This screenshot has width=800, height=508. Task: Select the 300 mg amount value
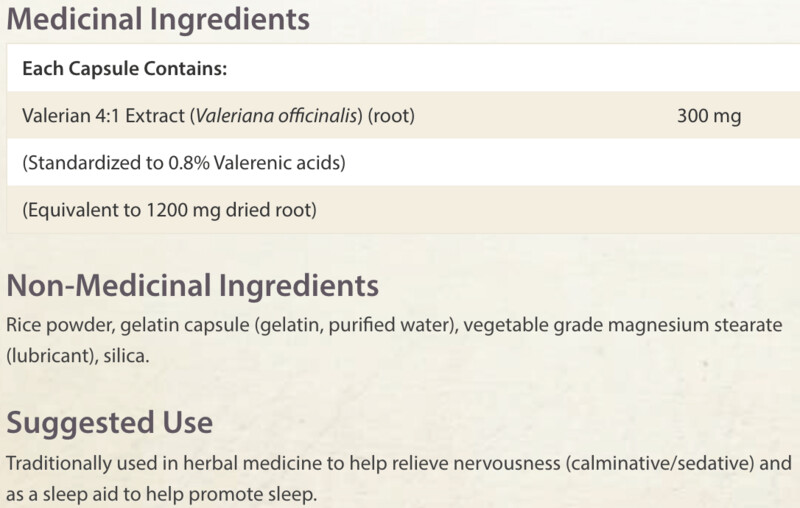tap(709, 116)
